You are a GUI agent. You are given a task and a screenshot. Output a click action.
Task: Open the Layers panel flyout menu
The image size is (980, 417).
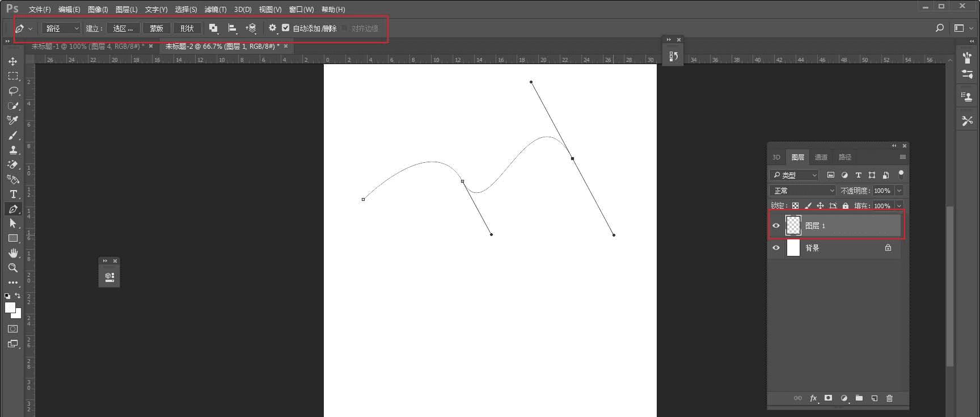(902, 157)
